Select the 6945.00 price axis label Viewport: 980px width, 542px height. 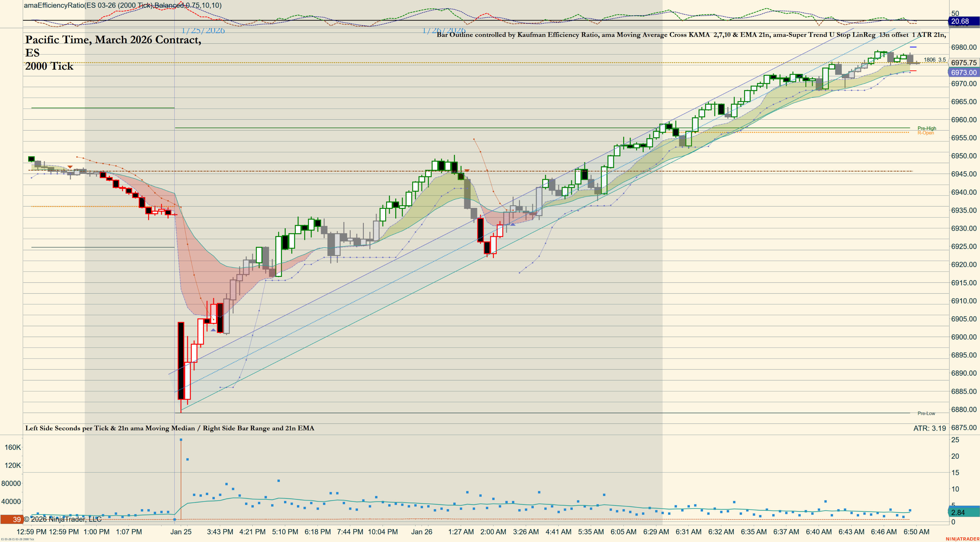click(x=964, y=174)
